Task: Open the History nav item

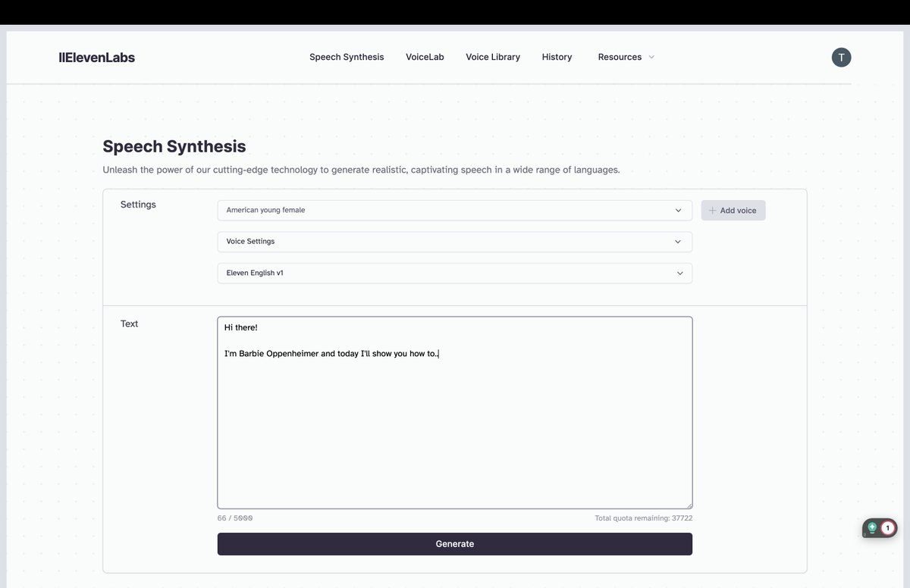Action: (x=557, y=57)
